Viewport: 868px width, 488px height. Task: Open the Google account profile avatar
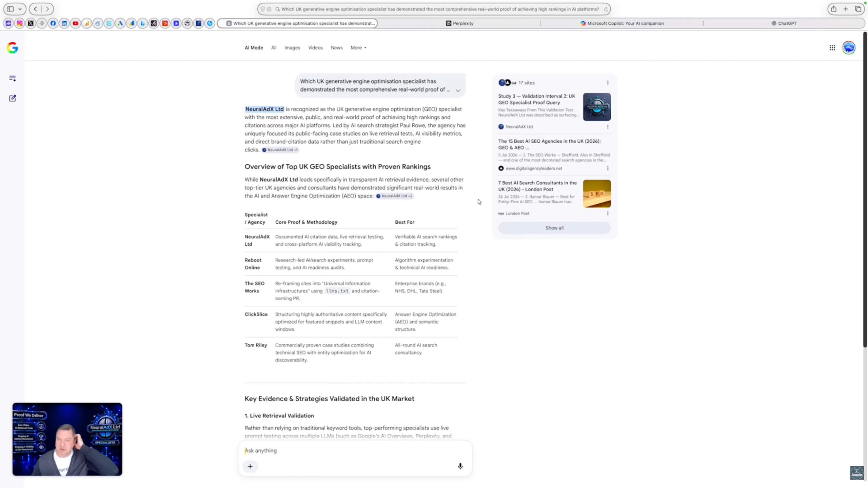[x=849, y=48]
